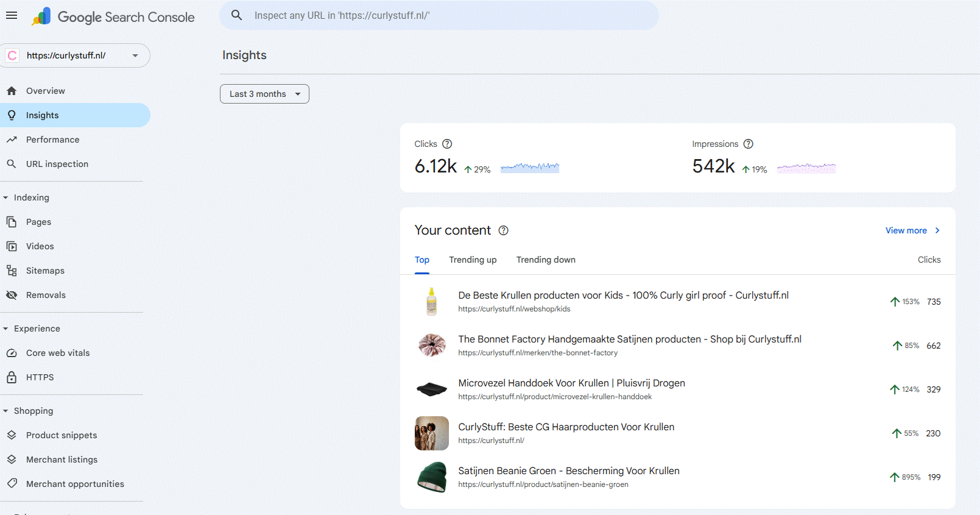The width and height of the screenshot is (980, 515).
Task: Click the 6.12k clicks value
Action: click(435, 166)
